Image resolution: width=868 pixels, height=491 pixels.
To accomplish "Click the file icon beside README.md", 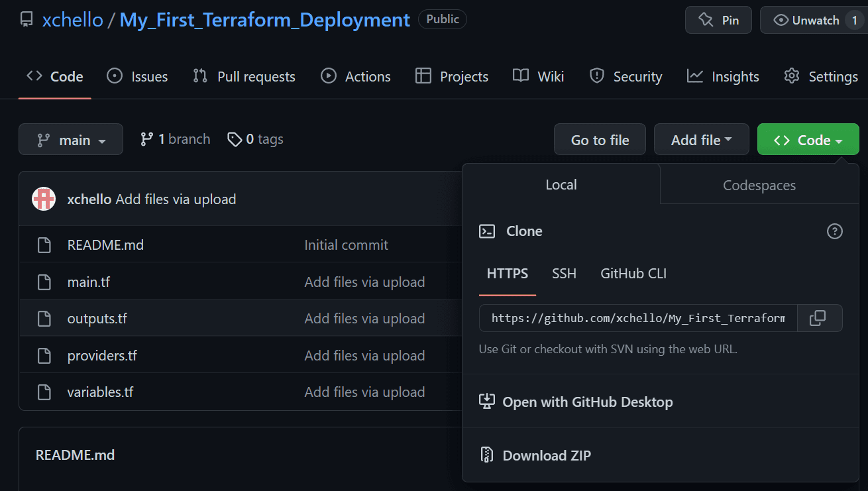I will click(44, 245).
